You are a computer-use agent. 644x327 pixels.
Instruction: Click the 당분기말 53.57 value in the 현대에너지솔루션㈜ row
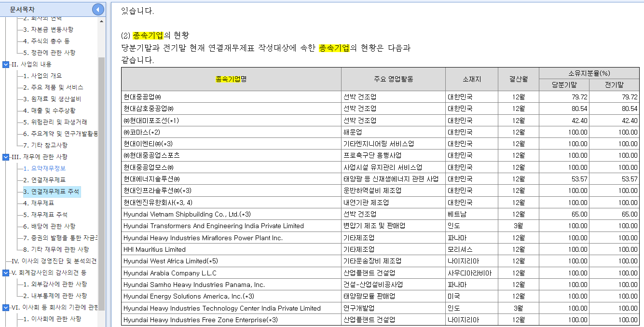564,179
